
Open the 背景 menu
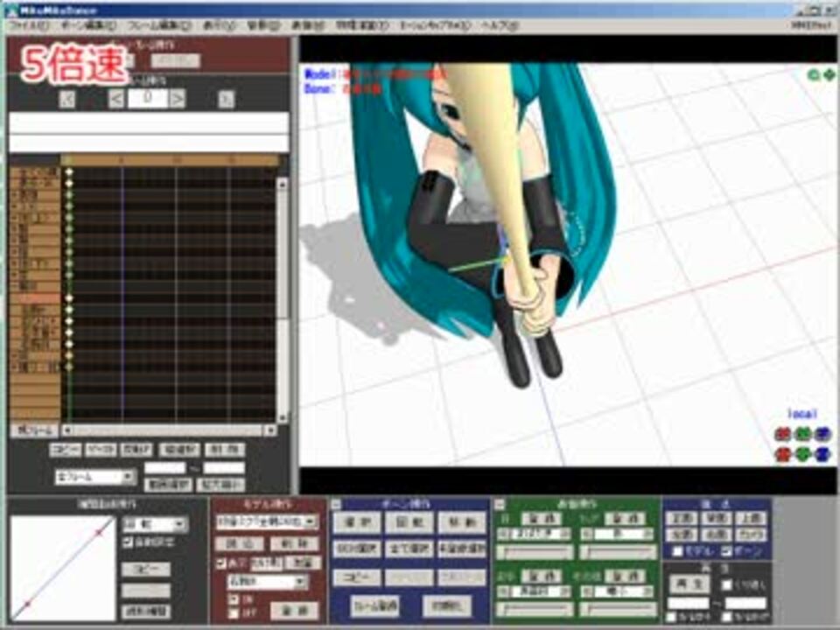pyautogui.click(x=263, y=25)
